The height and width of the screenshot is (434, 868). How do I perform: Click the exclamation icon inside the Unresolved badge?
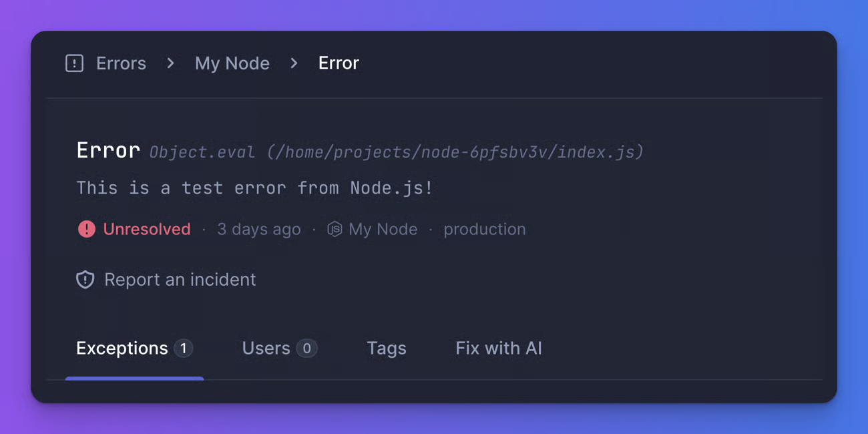[86, 229]
